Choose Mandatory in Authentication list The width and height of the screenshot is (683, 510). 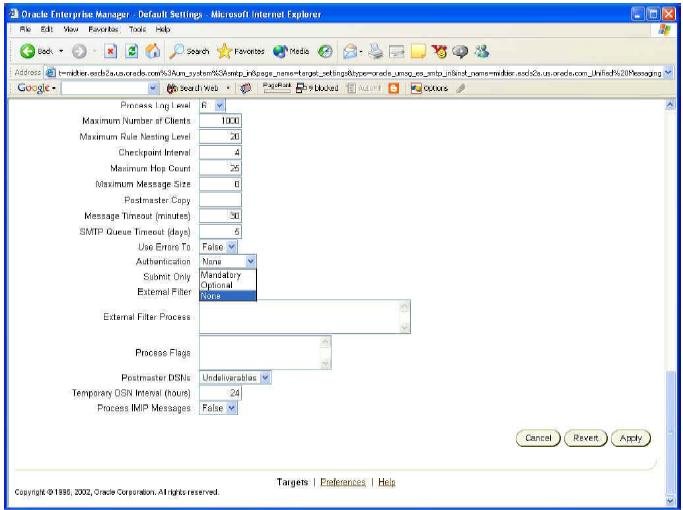228,275
